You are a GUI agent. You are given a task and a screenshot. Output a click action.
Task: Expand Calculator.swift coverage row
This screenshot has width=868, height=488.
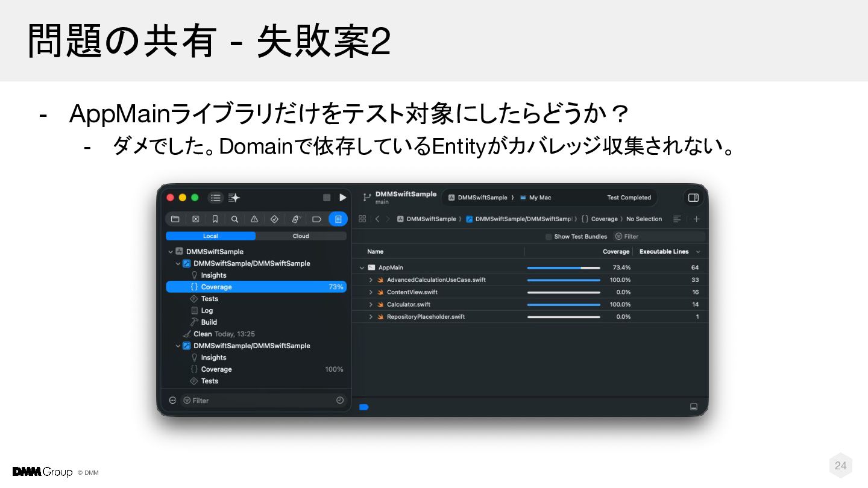click(x=371, y=304)
